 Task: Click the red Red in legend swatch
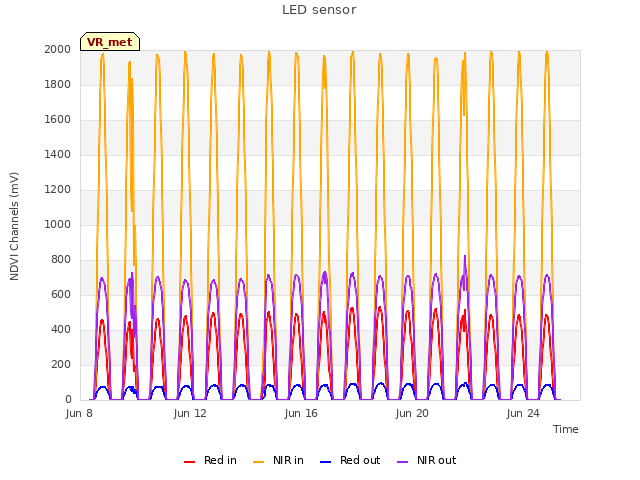189,462
